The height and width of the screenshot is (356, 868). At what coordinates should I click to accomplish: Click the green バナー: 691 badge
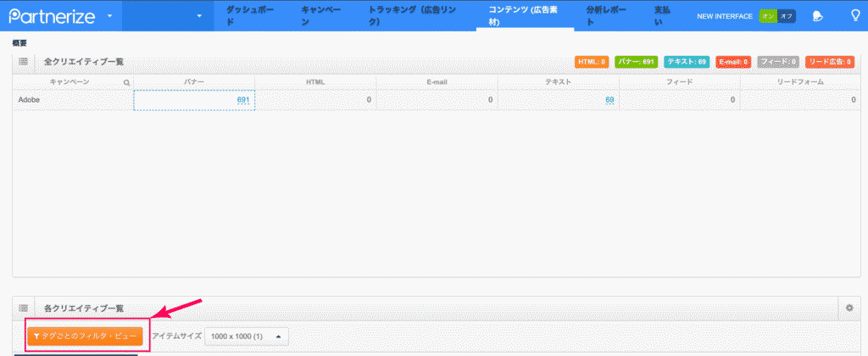coord(636,62)
